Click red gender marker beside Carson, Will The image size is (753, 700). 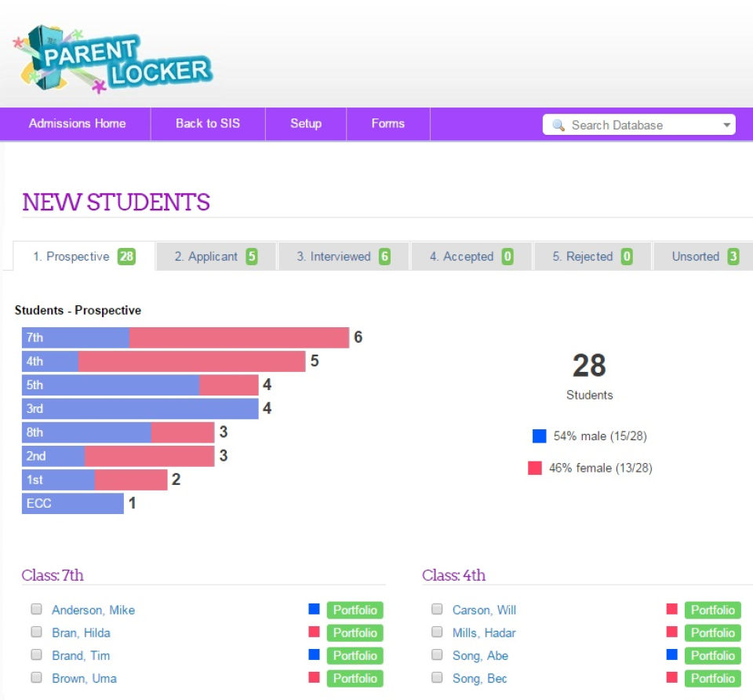pos(672,609)
